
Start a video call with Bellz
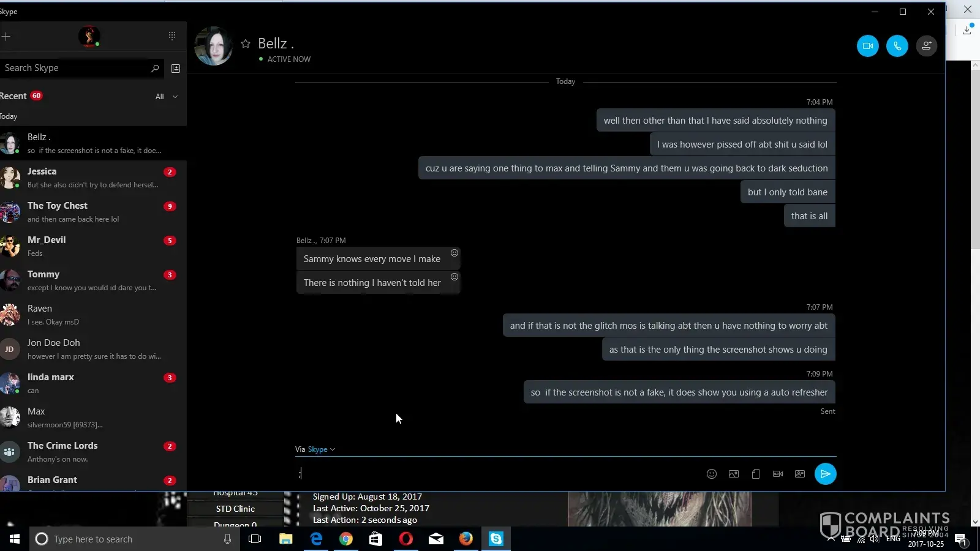[867, 46]
